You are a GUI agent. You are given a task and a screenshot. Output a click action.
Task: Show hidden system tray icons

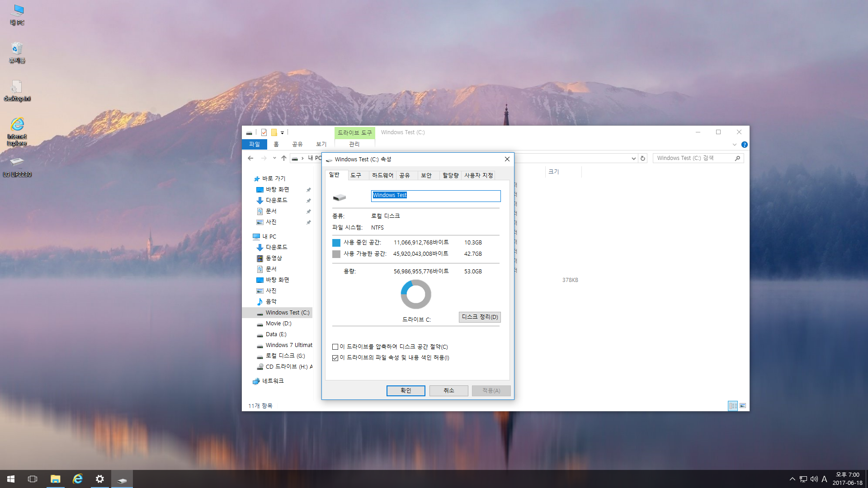(x=793, y=479)
